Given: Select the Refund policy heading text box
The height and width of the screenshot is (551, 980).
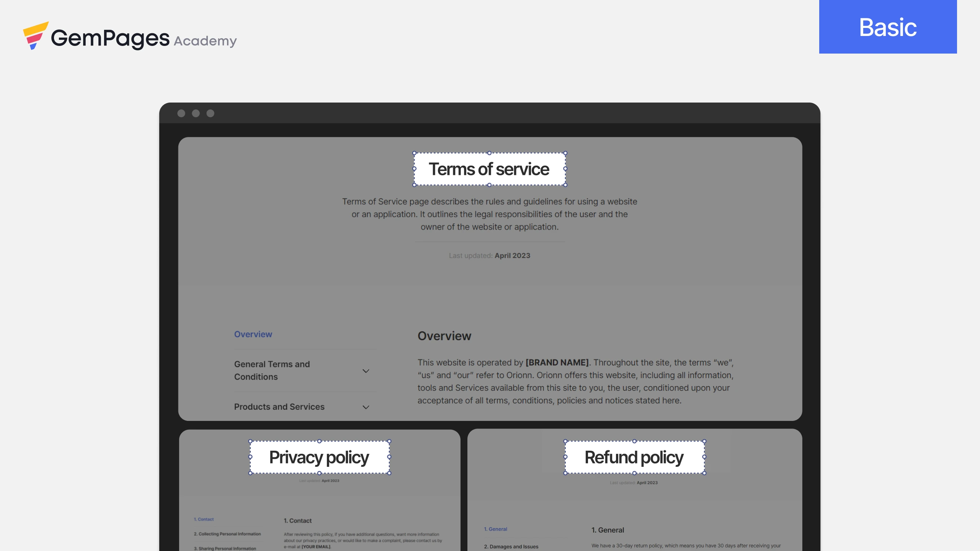Looking at the screenshot, I should pos(634,457).
